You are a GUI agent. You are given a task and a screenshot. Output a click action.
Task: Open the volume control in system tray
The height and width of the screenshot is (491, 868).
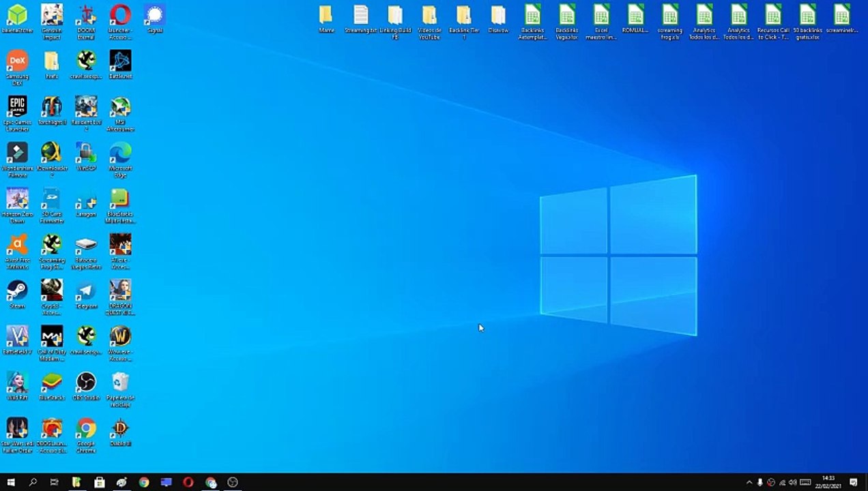tap(793, 482)
